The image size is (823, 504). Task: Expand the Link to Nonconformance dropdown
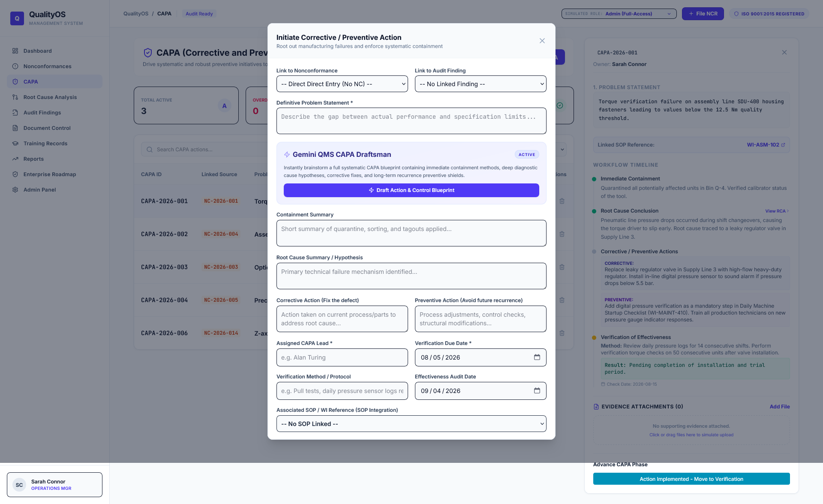point(342,84)
